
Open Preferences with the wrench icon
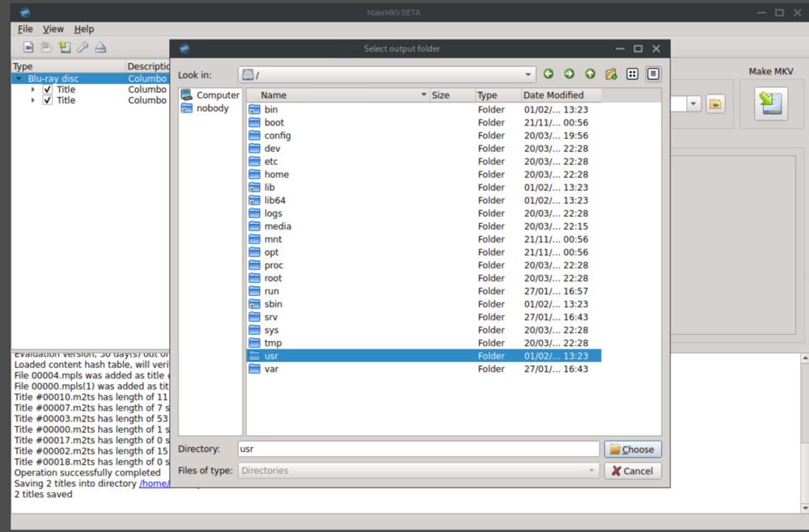83,48
